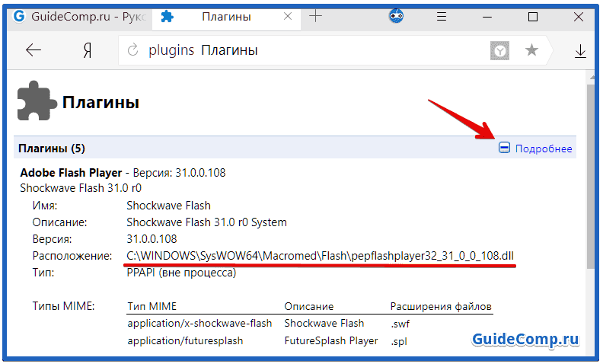Click the puzzle piece Плагины page icon
This screenshot has height=364, width=603.
[36, 101]
